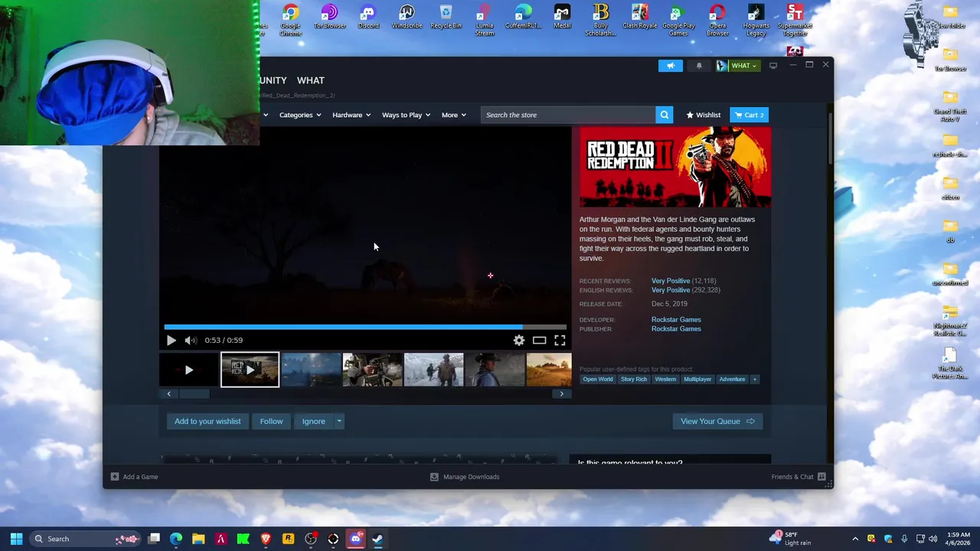Screen dimensions: 980x551
Task: Open Windscribe desktop shortcut
Action: pos(407,17)
